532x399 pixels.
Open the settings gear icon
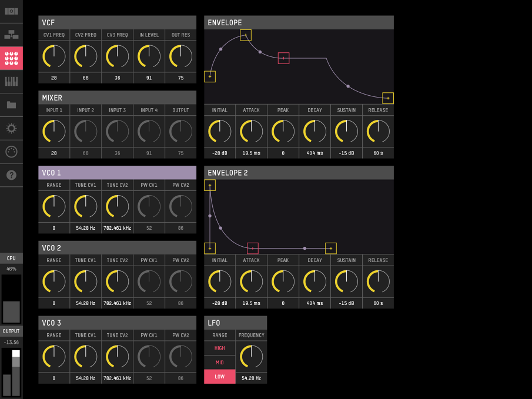point(11,128)
